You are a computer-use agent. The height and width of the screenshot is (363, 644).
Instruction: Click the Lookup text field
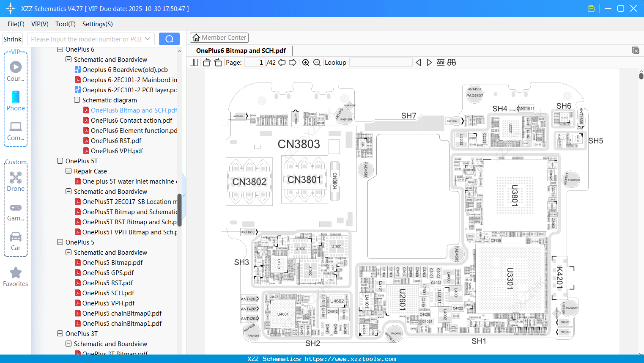[381, 63]
